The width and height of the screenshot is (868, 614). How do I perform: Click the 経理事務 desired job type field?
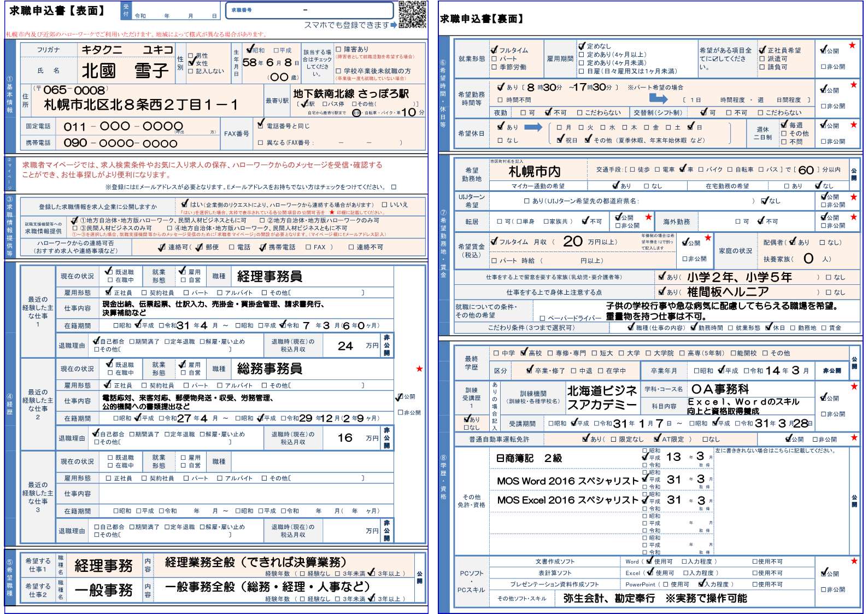[103, 566]
